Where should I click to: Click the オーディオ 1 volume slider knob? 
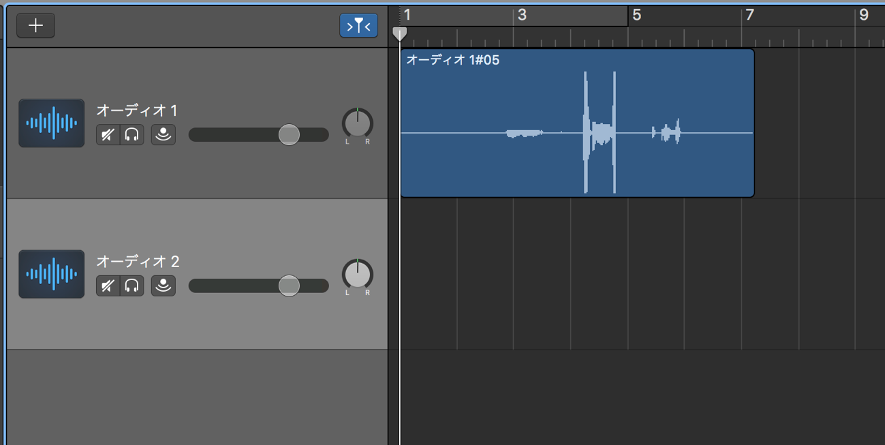click(x=289, y=135)
